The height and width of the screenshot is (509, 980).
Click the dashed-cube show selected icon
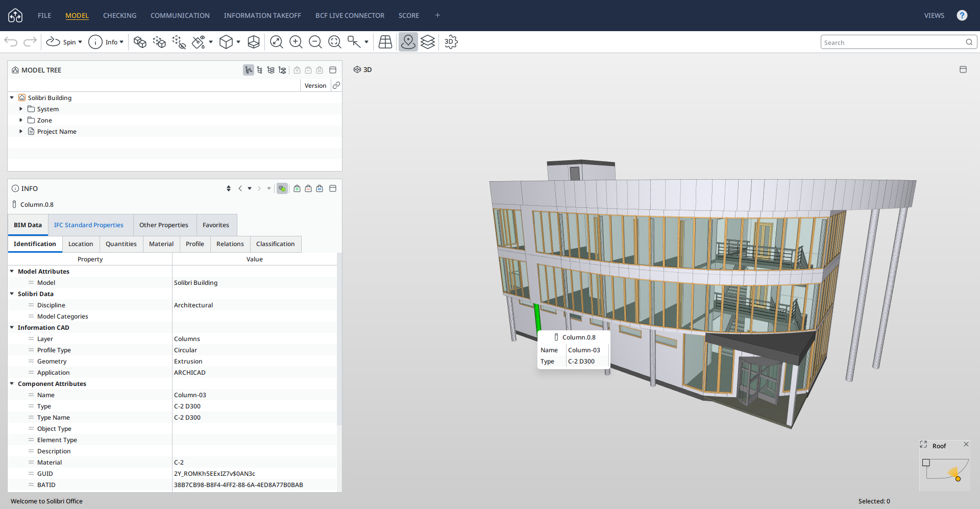[x=159, y=42]
